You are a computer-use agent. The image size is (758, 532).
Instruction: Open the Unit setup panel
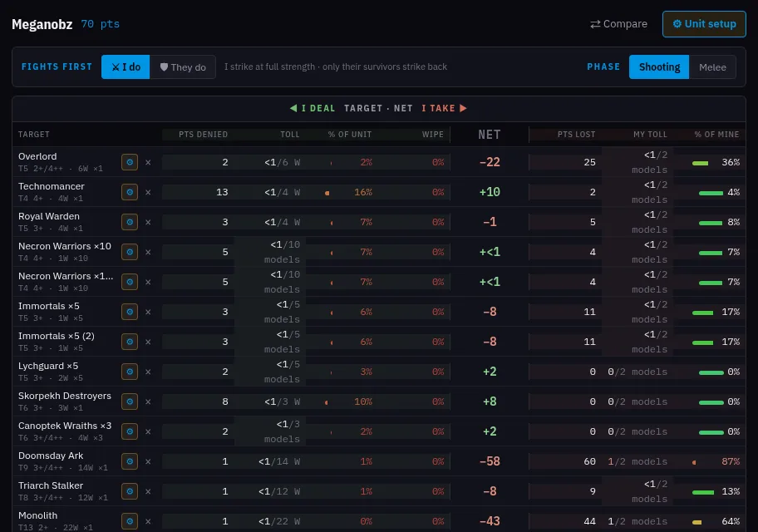click(704, 24)
